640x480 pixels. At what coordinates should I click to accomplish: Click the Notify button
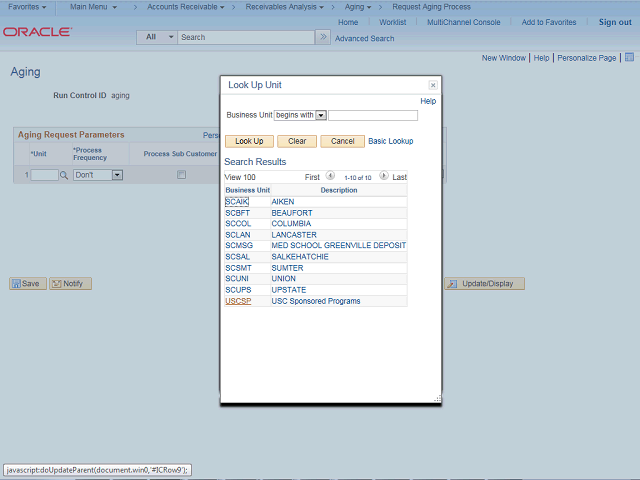click(x=70, y=284)
